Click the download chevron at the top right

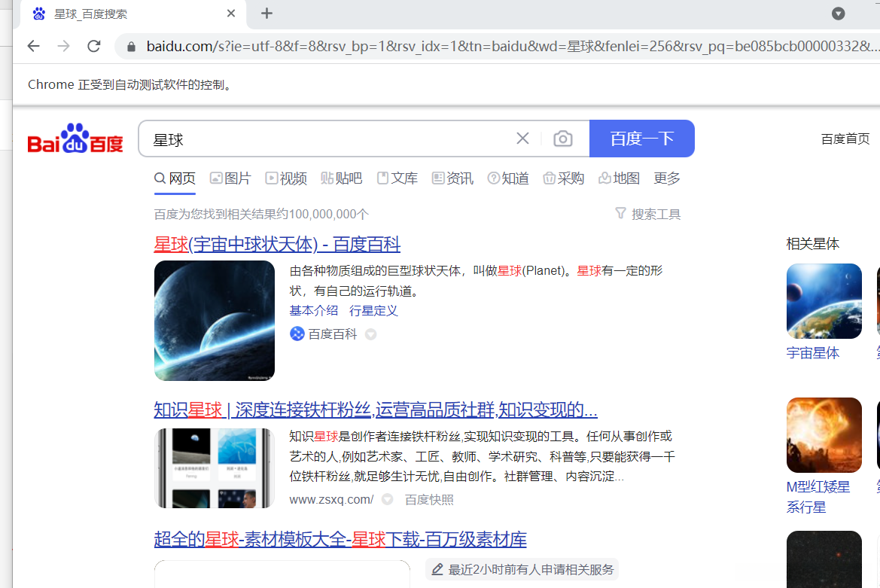[x=838, y=13]
